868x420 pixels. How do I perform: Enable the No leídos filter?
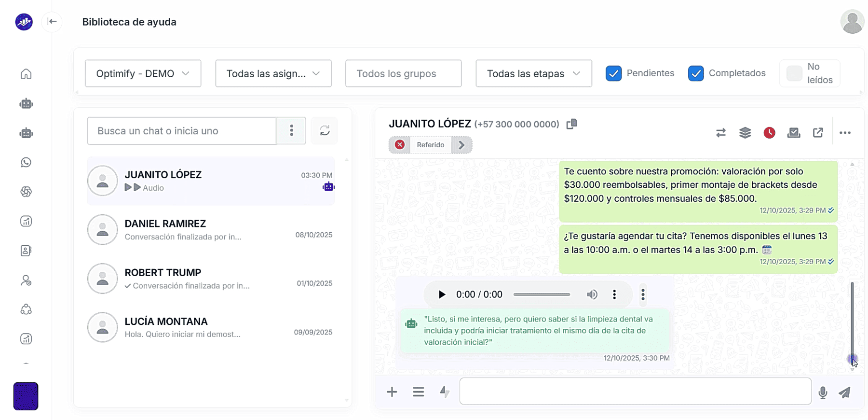794,73
